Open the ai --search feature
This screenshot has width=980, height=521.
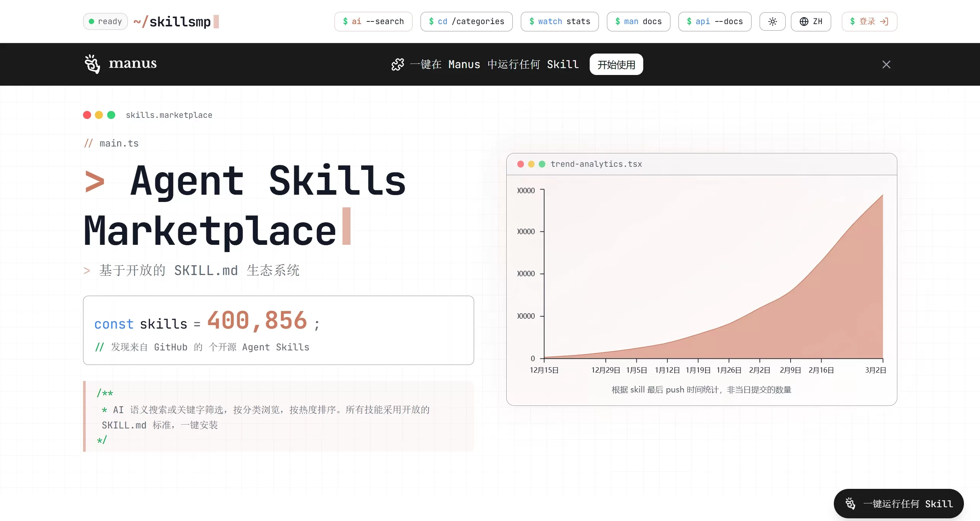coord(373,21)
